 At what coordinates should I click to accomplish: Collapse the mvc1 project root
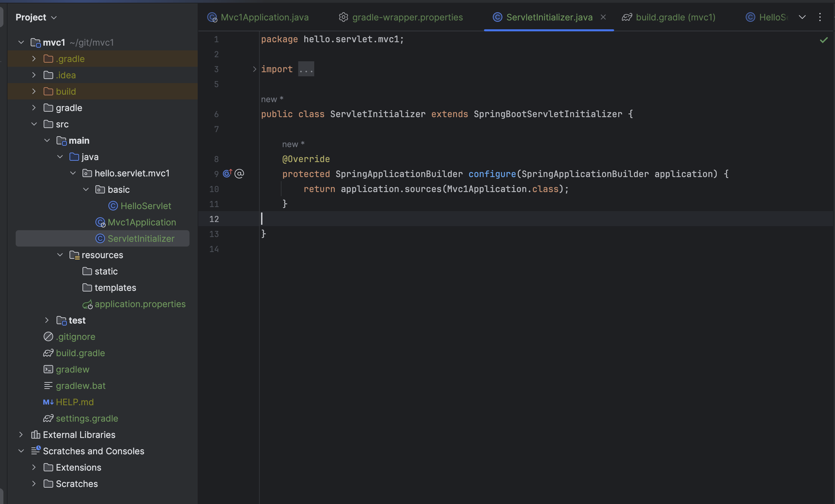click(x=21, y=43)
